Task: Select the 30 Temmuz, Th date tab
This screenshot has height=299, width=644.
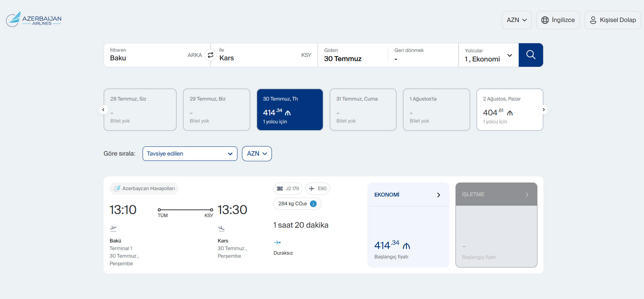Action: [290, 110]
